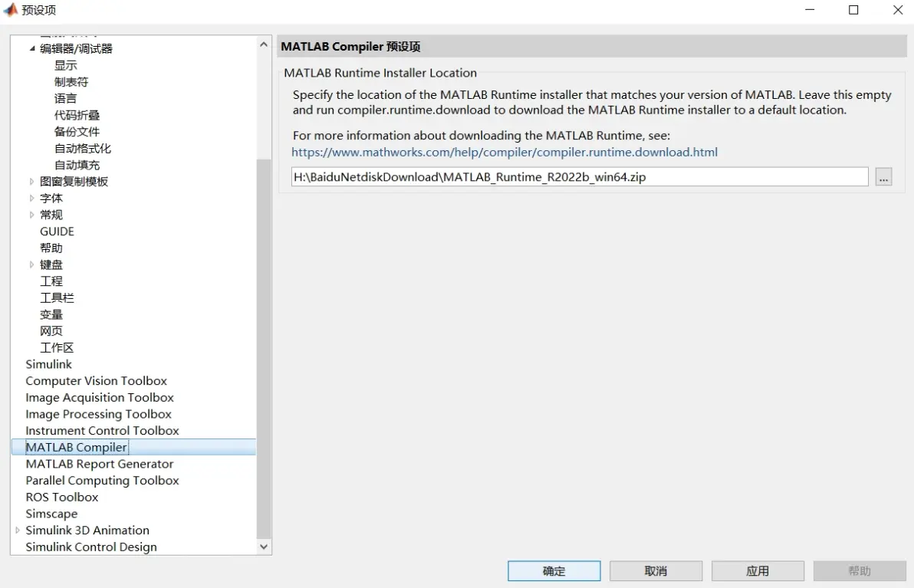Select 帮助 item in the tree

click(51, 248)
